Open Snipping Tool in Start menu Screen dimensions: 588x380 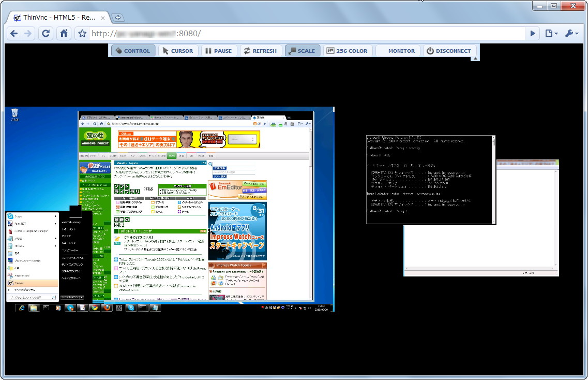pos(32,275)
